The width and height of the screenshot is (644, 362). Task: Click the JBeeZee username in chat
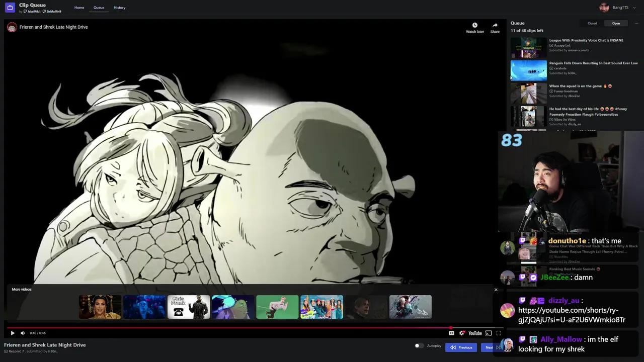tap(554, 278)
